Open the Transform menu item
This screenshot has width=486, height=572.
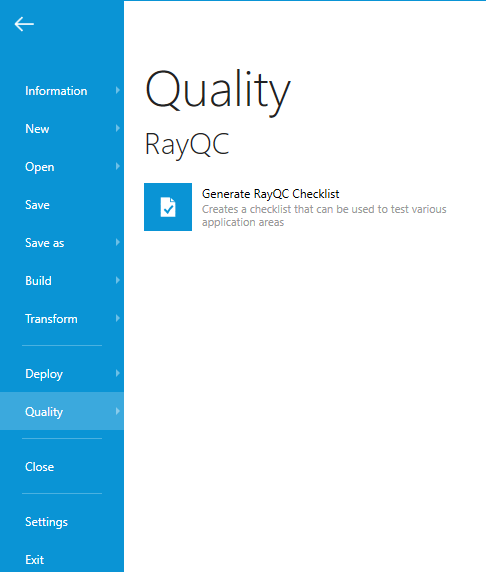coord(62,319)
